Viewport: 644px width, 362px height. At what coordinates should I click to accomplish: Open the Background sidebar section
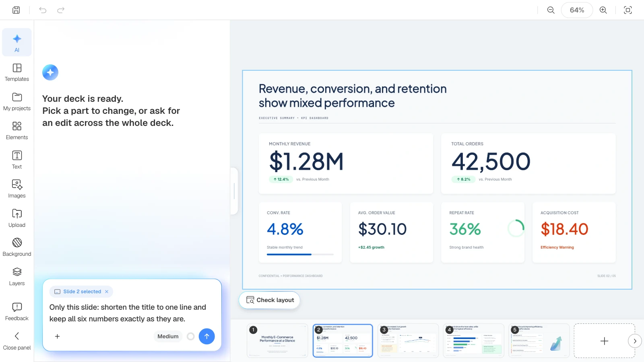(17, 247)
